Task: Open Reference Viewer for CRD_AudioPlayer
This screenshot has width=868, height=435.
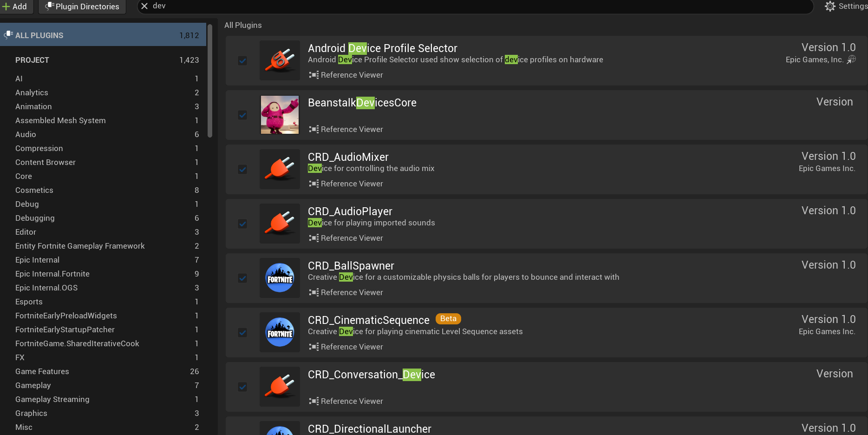Action: pyautogui.click(x=346, y=238)
